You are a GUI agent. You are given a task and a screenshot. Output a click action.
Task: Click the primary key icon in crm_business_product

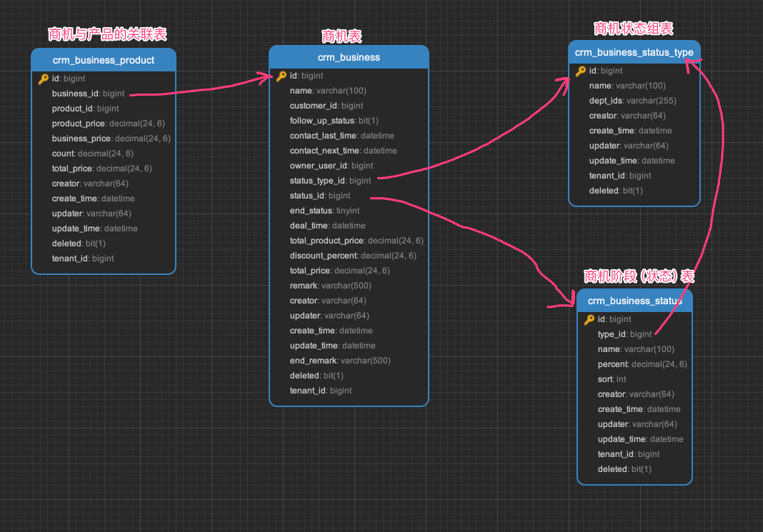[43, 79]
